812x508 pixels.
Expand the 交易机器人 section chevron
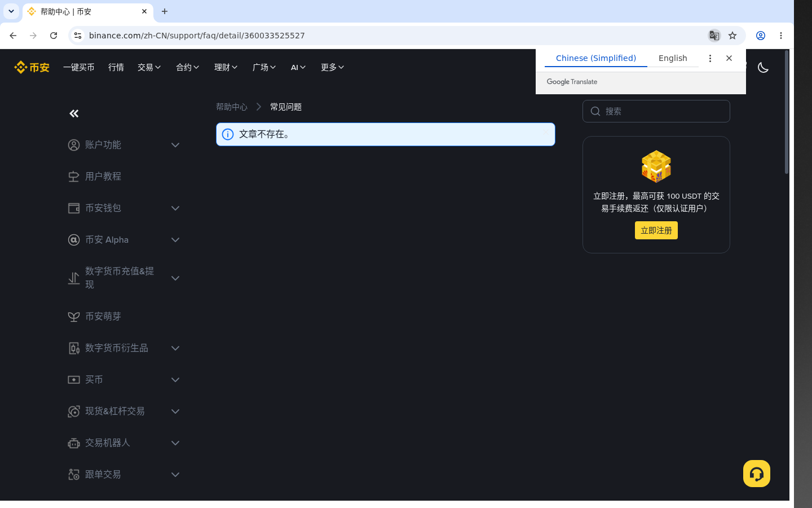click(x=175, y=443)
